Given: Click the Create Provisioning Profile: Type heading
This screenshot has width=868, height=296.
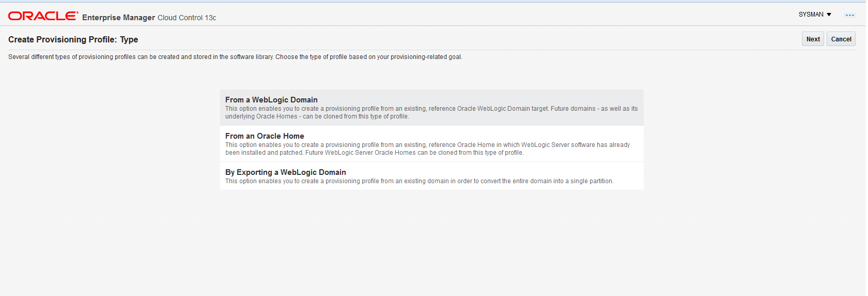Looking at the screenshot, I should point(73,39).
